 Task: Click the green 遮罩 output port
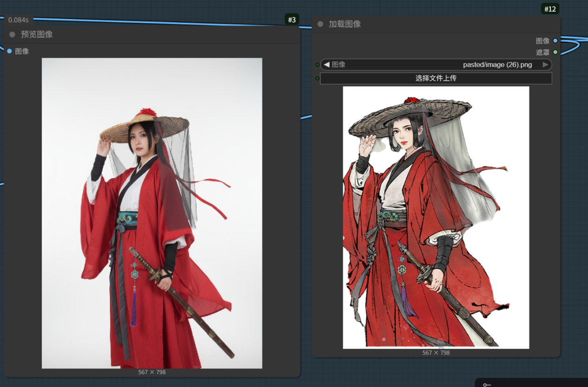(555, 52)
